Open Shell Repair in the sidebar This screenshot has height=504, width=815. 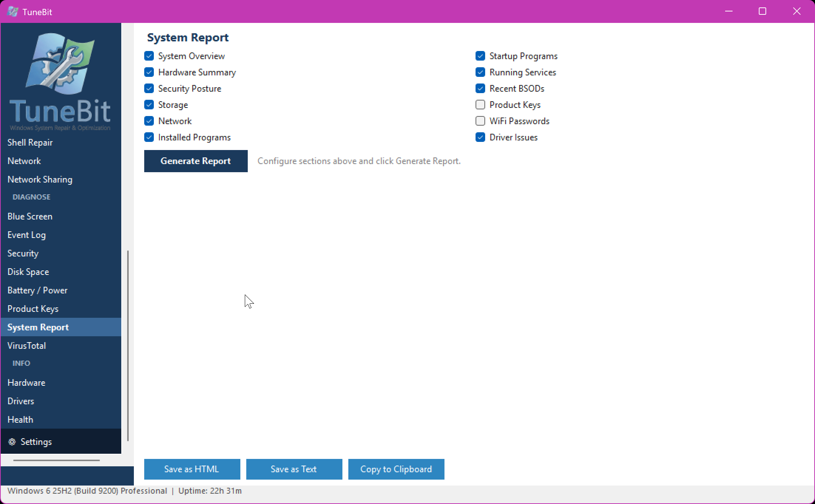pyautogui.click(x=61, y=142)
